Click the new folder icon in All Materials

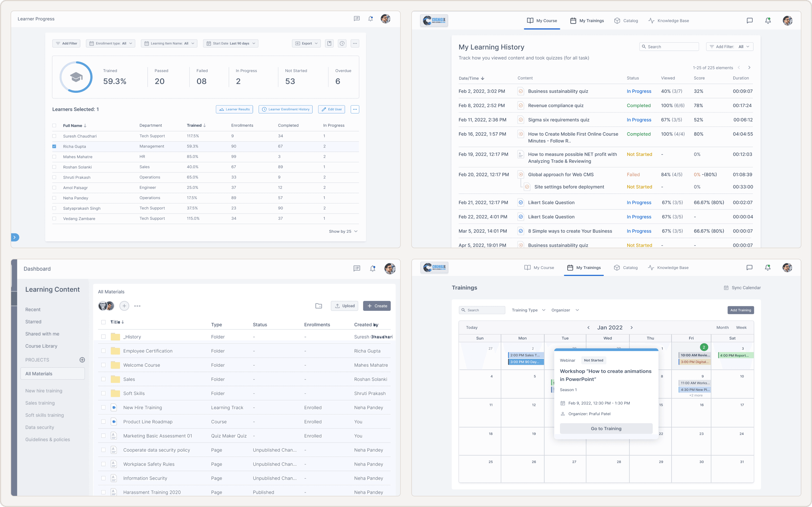tap(318, 306)
